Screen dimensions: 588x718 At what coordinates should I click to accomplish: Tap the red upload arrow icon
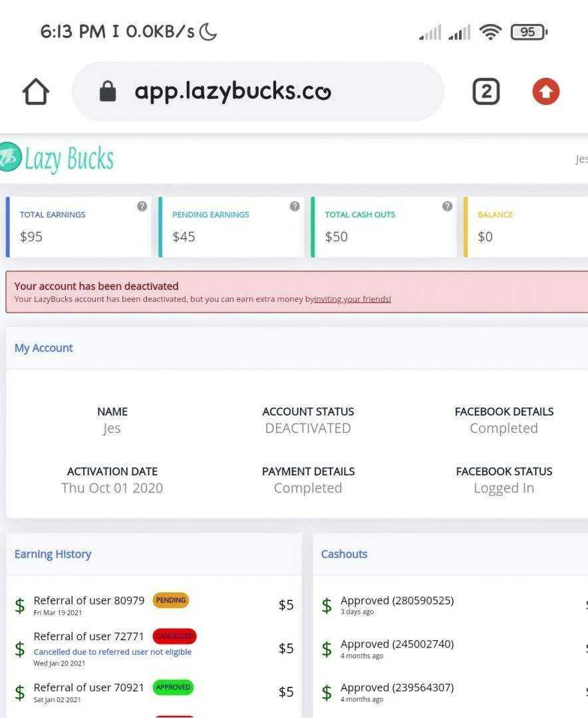(546, 92)
